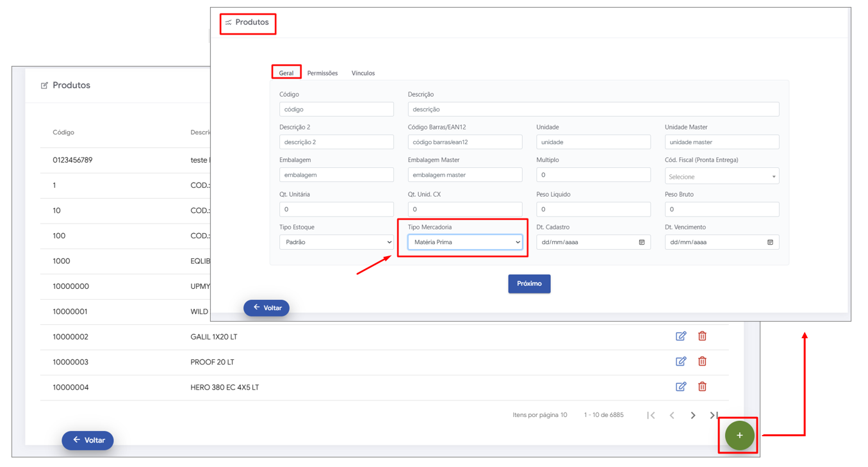Go to previous page of products
Image resolution: width=868 pixels, height=467 pixels.
pyautogui.click(x=672, y=415)
